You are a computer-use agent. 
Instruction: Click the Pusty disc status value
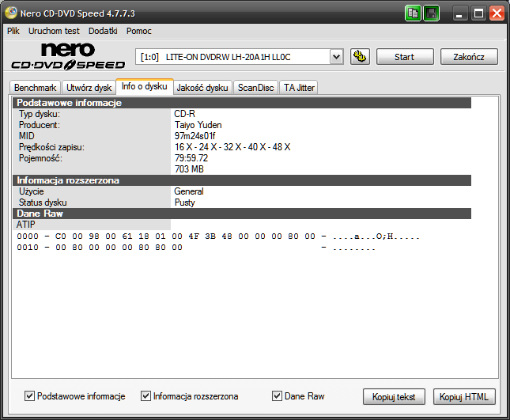tap(185, 202)
